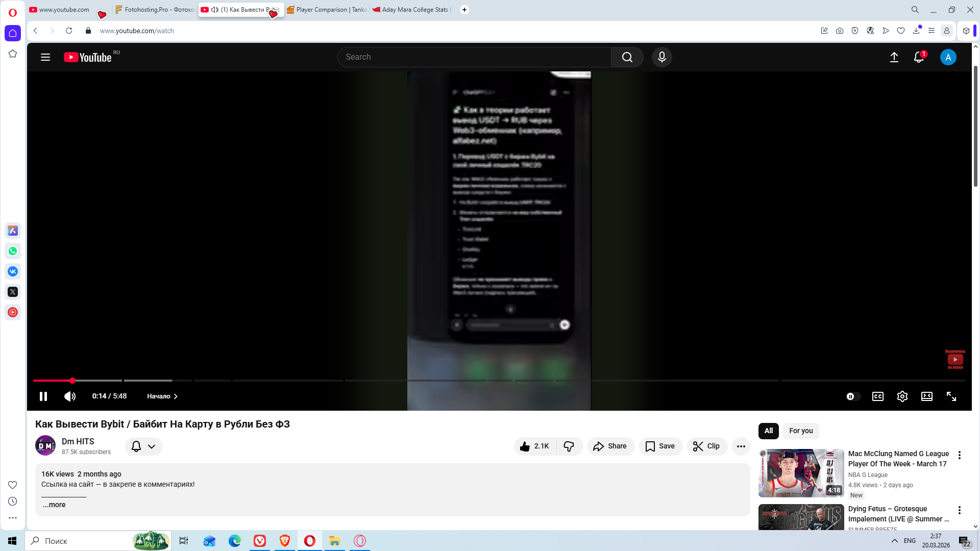Click dislike thumbs-down button
This screenshot has width=980, height=551.
[569, 446]
